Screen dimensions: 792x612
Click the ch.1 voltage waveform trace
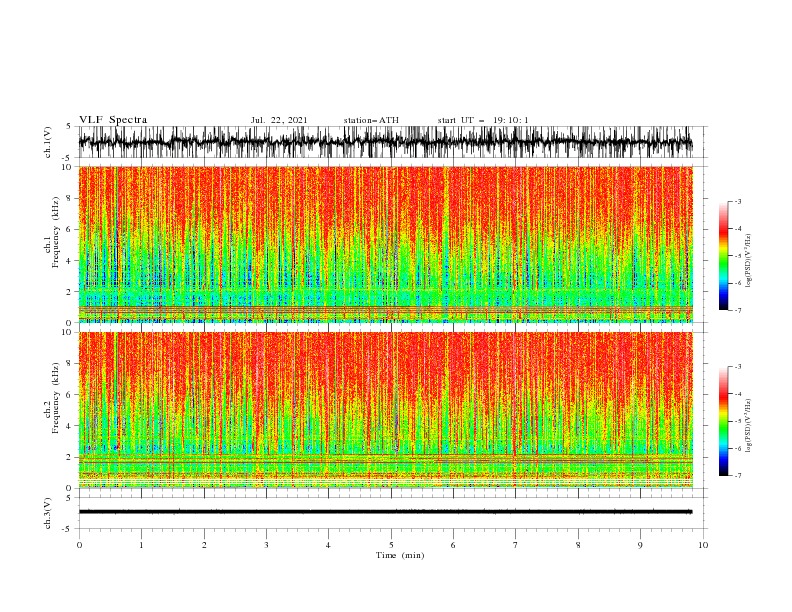tap(385, 142)
